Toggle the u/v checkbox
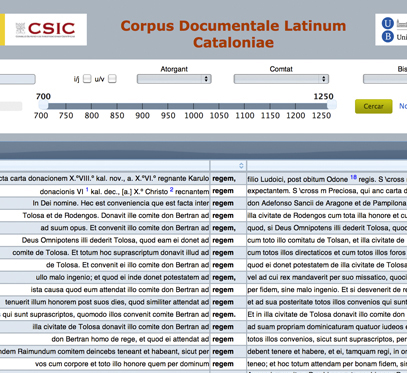Image resolution: width=407 pixels, height=373 pixels. click(112, 79)
